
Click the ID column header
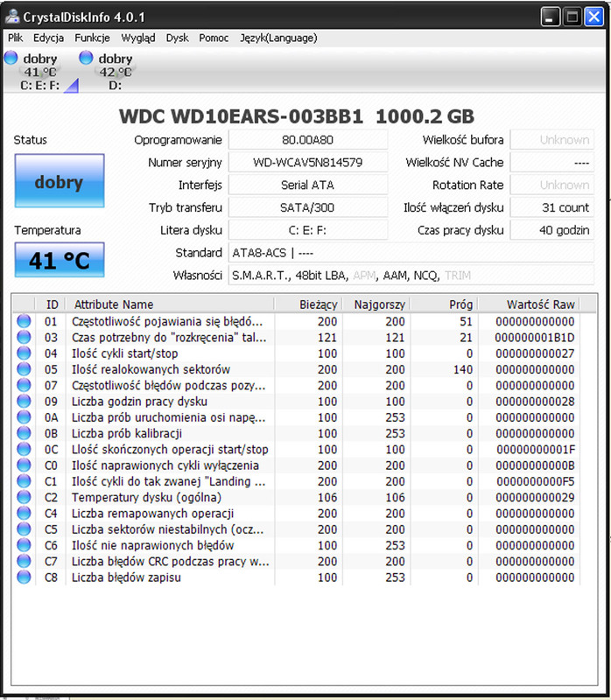[x=51, y=304]
